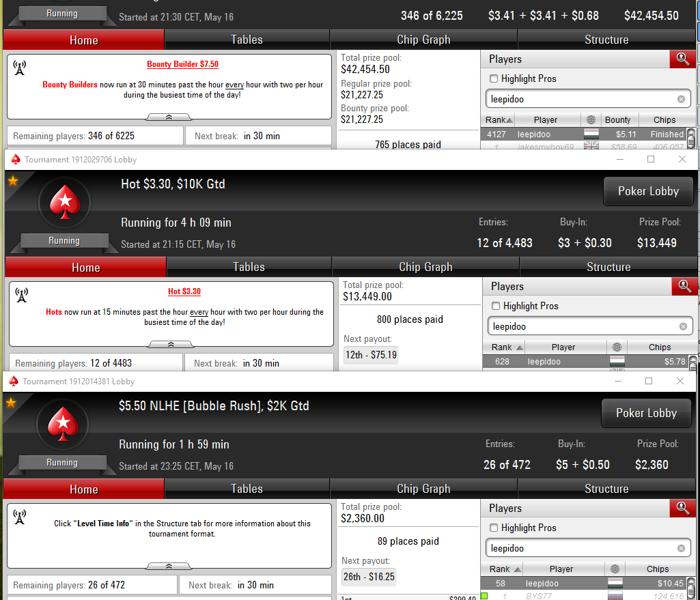This screenshot has width=700, height=600.
Task: Clear leepidoo search in Bubble Rush lobby
Action: click(681, 548)
